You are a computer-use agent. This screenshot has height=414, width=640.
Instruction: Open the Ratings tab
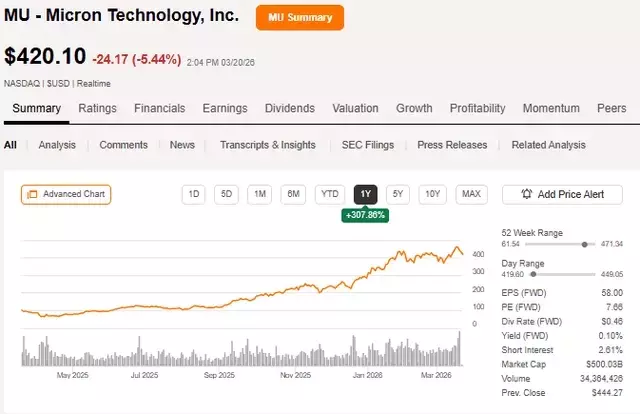tap(97, 108)
